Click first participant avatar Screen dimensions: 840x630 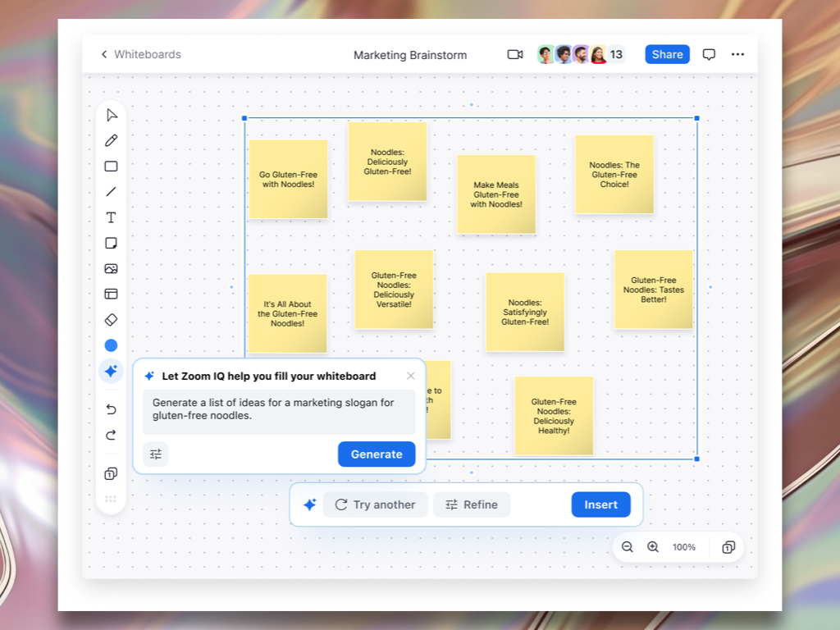pyautogui.click(x=546, y=54)
